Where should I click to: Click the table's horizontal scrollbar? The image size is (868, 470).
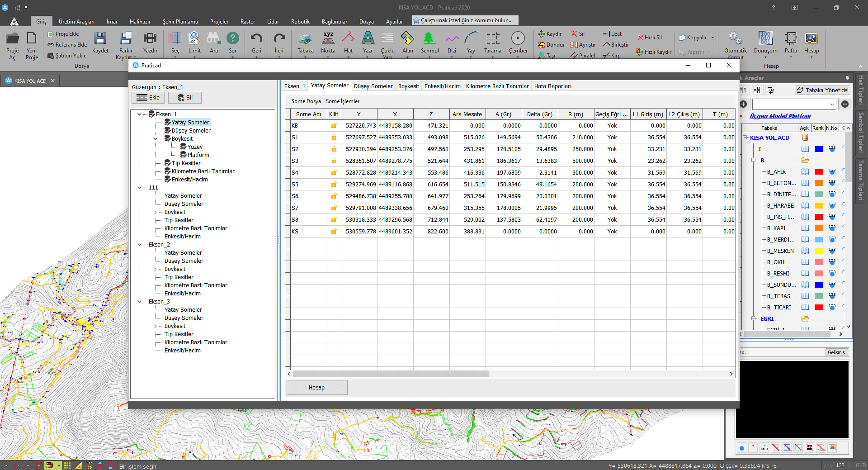pos(391,374)
